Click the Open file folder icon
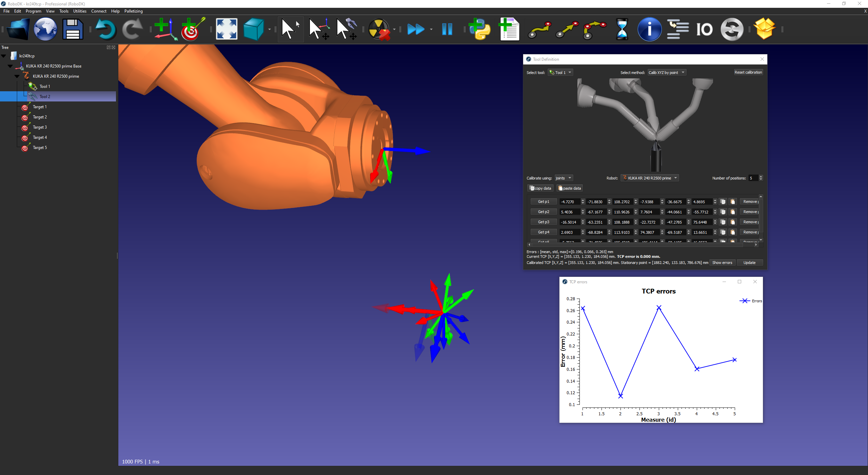Screen dimensions: 868x475 pyautogui.click(x=18, y=30)
